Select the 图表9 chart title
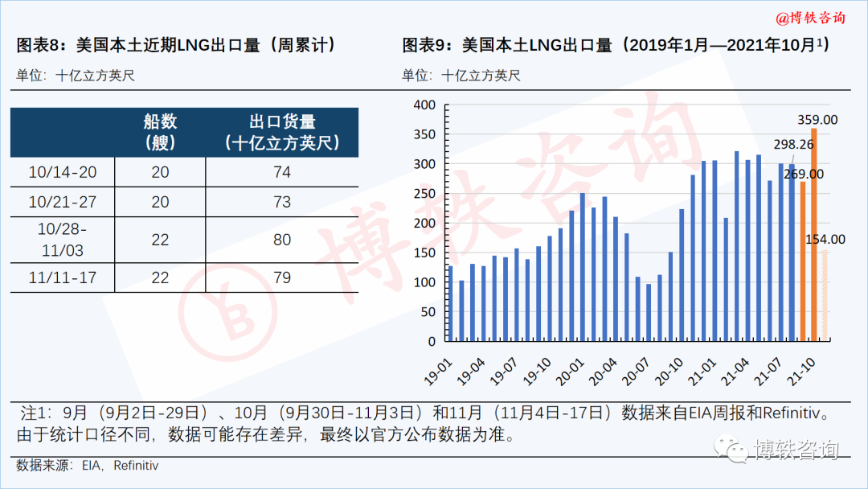The width and height of the screenshot is (868, 489). coord(616,46)
